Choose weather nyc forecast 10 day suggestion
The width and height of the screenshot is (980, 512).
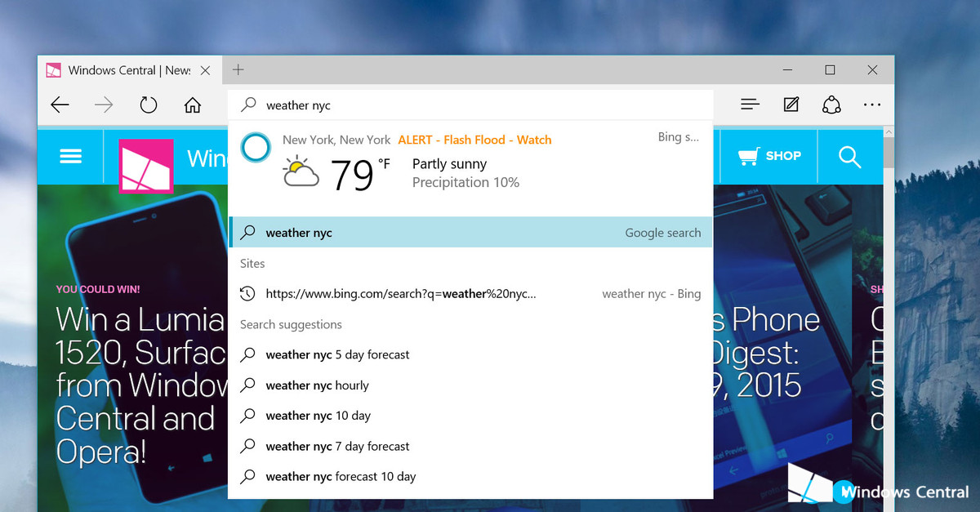tap(470, 477)
